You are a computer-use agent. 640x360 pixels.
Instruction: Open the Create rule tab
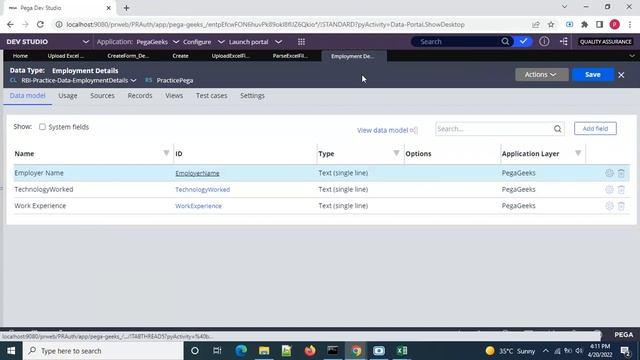(x=180, y=56)
